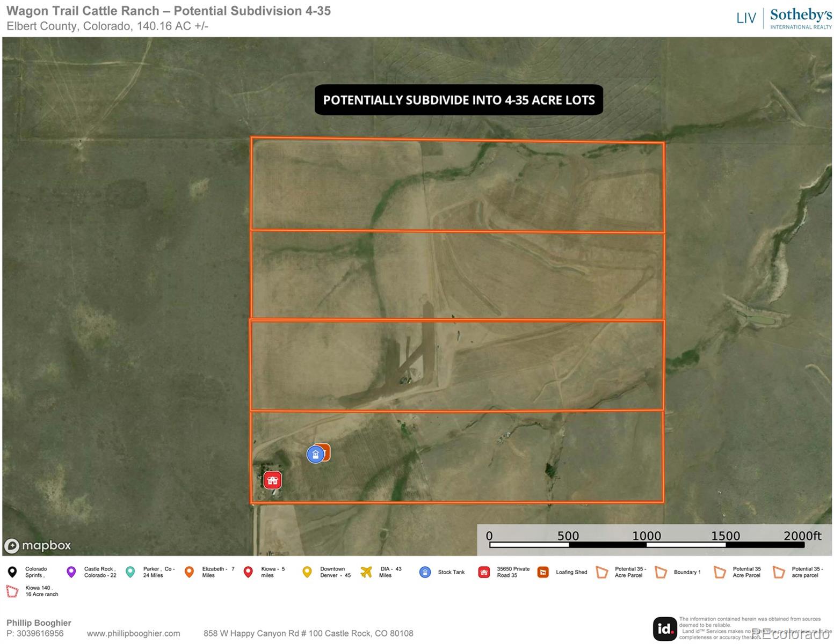Screen dimensions: 834x644
Task: Click the 2000ft label on the scale bar
Action: pos(802,536)
